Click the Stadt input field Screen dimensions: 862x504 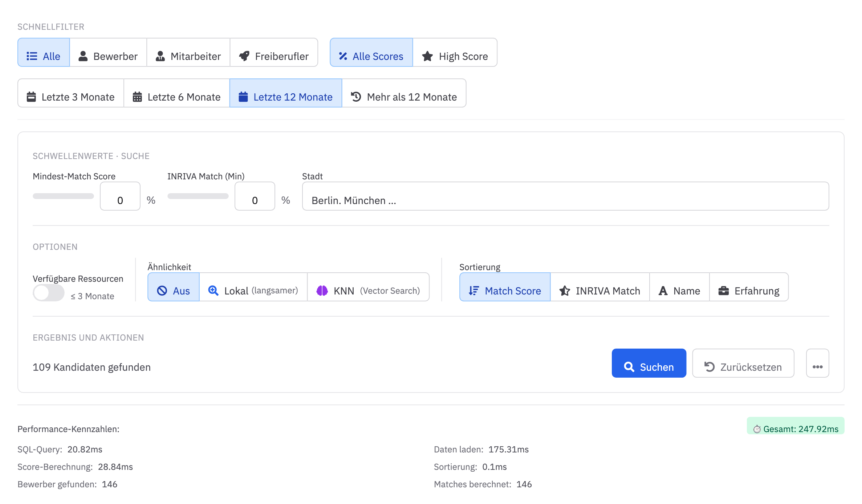coord(565,196)
